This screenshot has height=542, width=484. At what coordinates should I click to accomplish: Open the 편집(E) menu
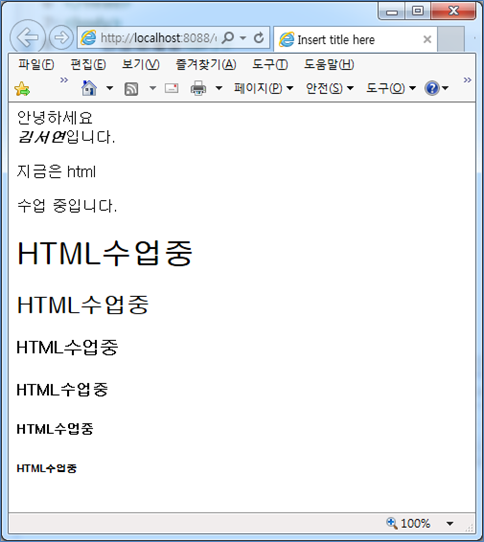[88, 64]
